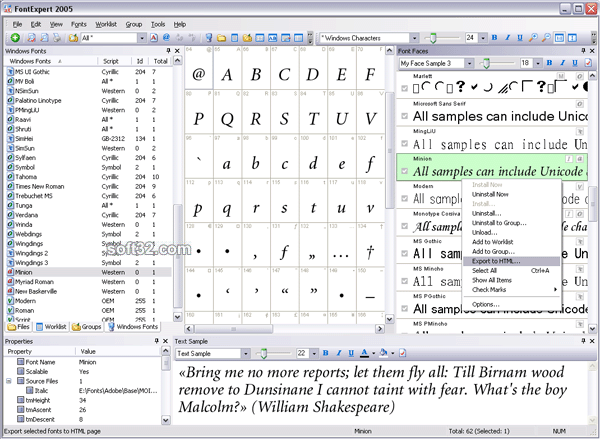Toggle checkbox for MS Gothic face
Screen dimensions: 600x439
click(x=404, y=253)
